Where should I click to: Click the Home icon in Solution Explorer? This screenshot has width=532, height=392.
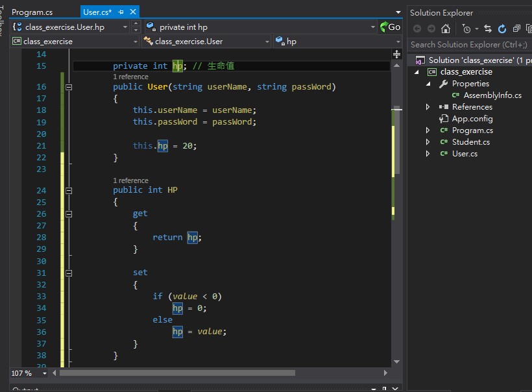tap(446, 29)
